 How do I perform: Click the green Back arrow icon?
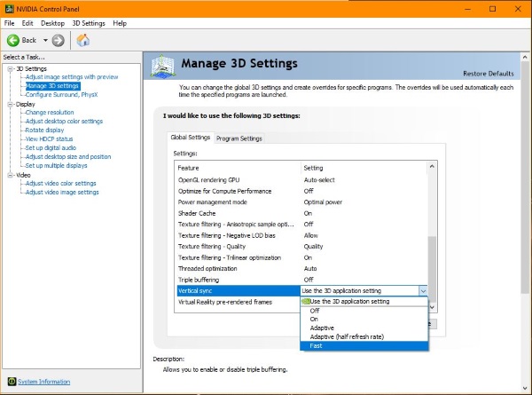13,41
